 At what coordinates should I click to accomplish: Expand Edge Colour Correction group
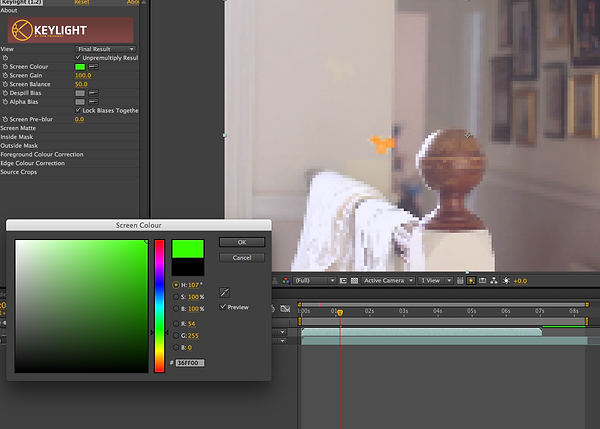pyautogui.click(x=33, y=163)
